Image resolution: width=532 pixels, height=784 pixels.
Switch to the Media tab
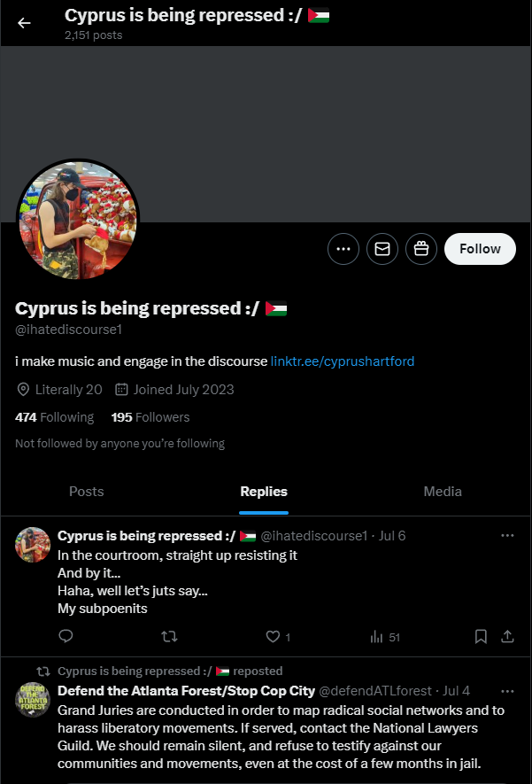pos(443,492)
